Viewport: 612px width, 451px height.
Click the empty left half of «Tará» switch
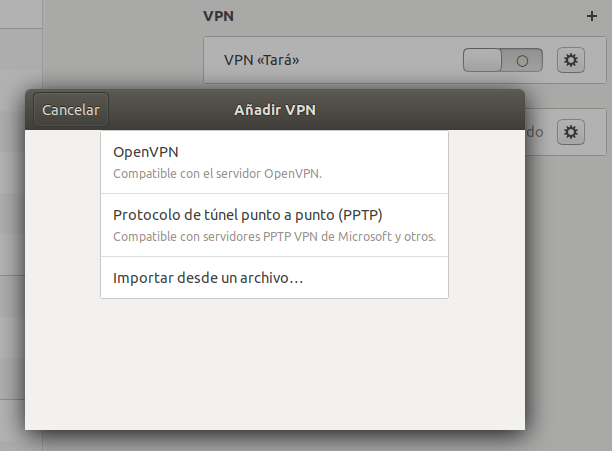click(483, 60)
